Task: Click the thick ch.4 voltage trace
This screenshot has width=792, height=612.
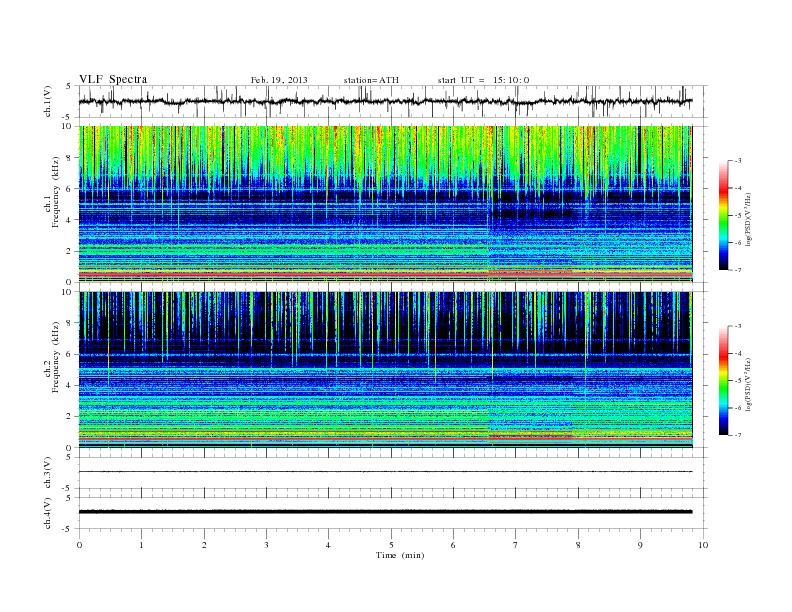Action: 385,512
